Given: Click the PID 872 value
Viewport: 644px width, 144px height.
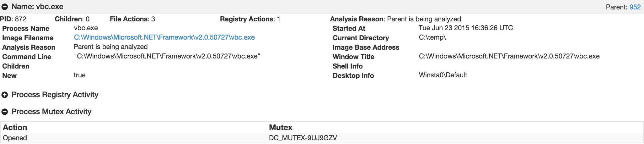Looking at the screenshot, I should point(20,19).
